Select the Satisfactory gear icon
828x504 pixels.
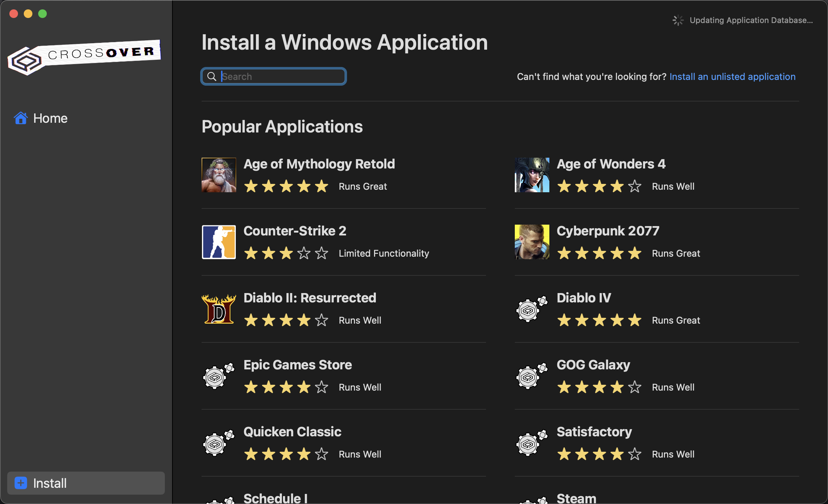[532, 443]
